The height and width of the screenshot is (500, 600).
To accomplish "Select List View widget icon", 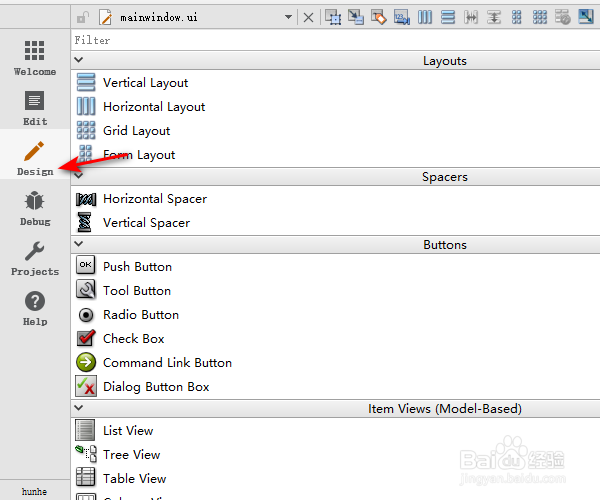I will [85, 430].
